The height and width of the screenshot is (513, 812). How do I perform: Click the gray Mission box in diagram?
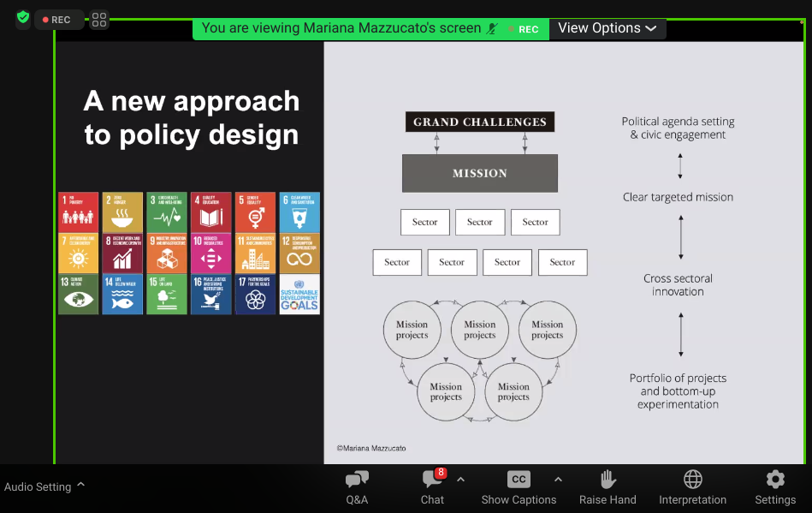[x=479, y=173]
